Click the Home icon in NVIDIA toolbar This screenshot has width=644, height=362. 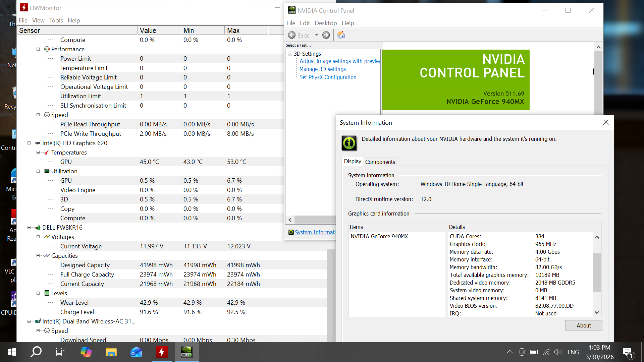pyautogui.click(x=341, y=35)
